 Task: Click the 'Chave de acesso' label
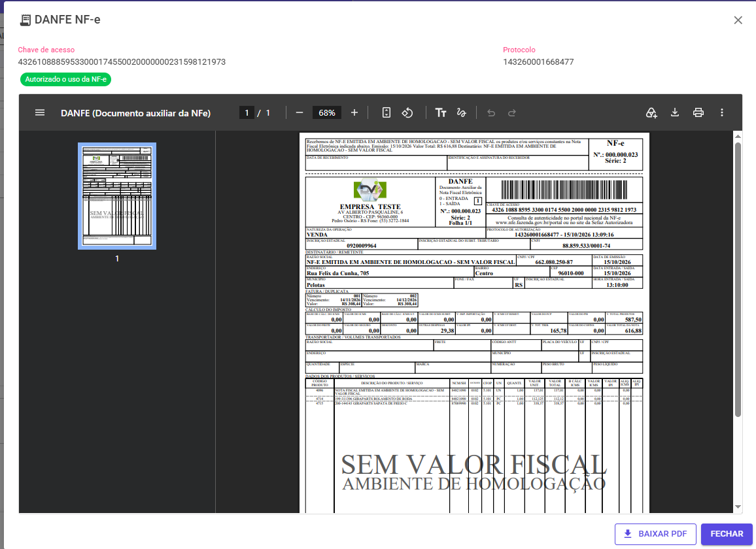(x=46, y=50)
